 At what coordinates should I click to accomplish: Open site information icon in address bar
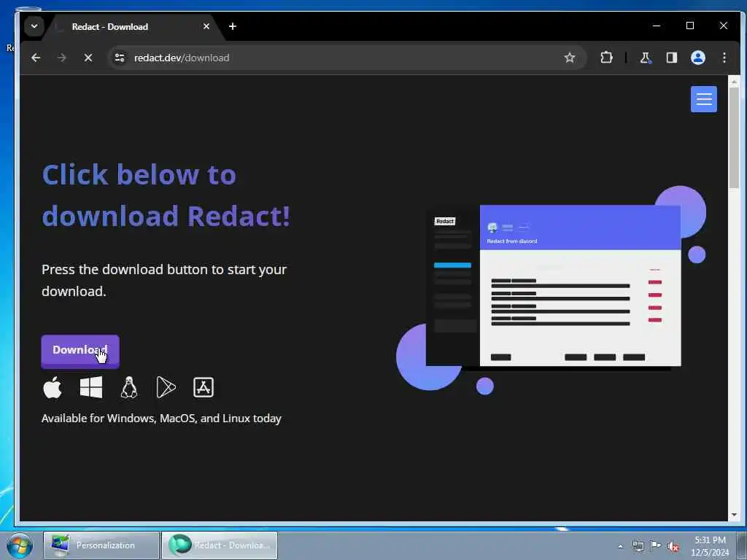pos(120,58)
